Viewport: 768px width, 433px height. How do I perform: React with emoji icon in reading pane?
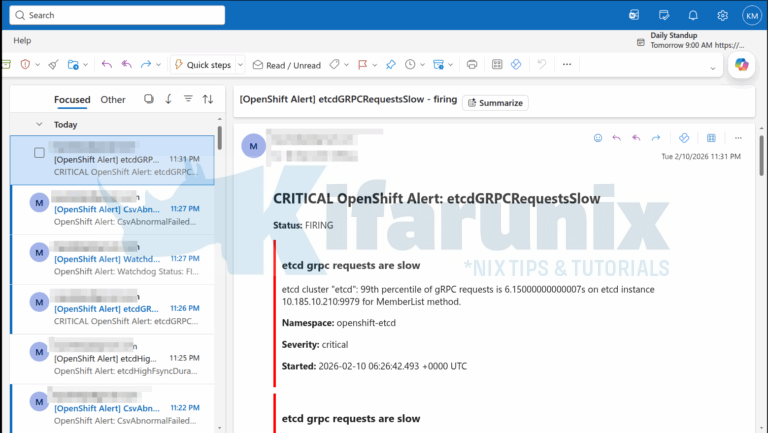coord(598,138)
